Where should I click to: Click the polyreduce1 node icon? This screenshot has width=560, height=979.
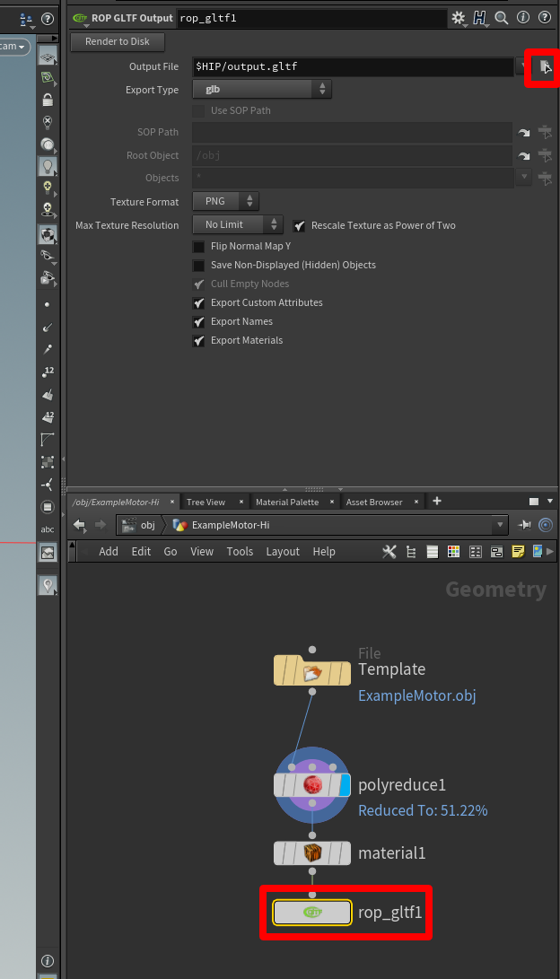(x=312, y=785)
